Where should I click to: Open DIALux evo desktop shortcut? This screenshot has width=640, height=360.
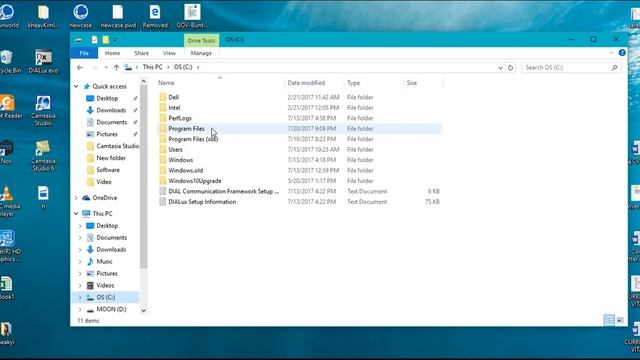click(43, 62)
